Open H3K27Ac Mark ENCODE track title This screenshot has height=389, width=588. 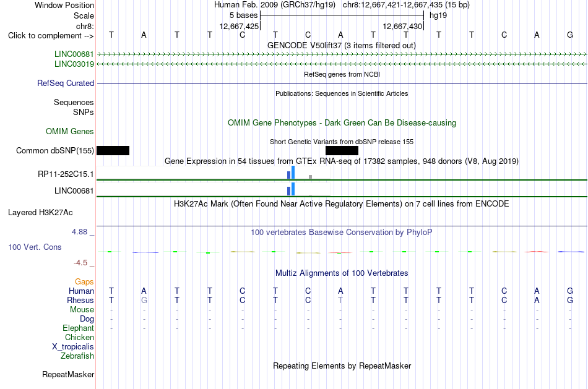coord(341,204)
